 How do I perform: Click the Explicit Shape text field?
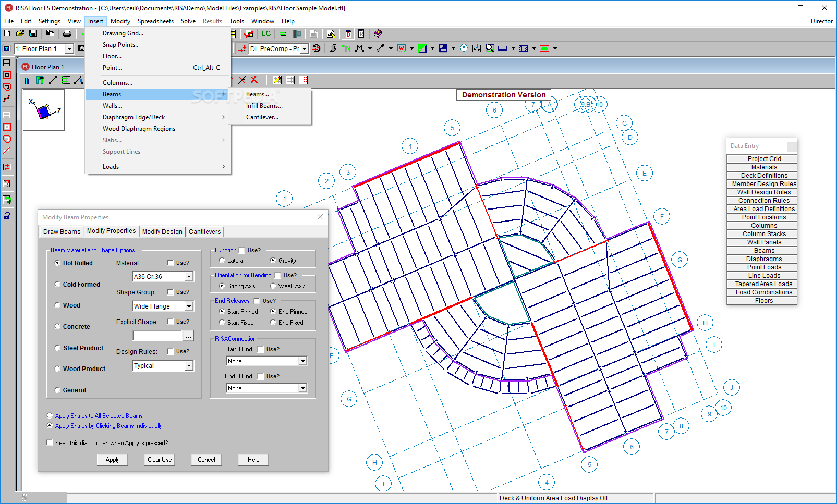[157, 336]
